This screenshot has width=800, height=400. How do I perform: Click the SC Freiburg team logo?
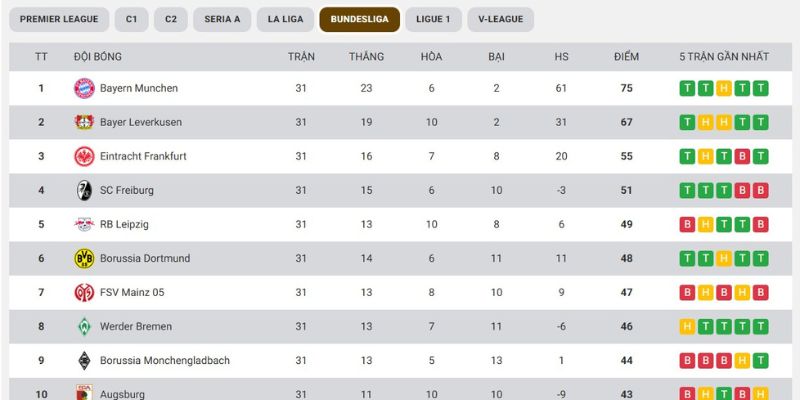(83, 190)
